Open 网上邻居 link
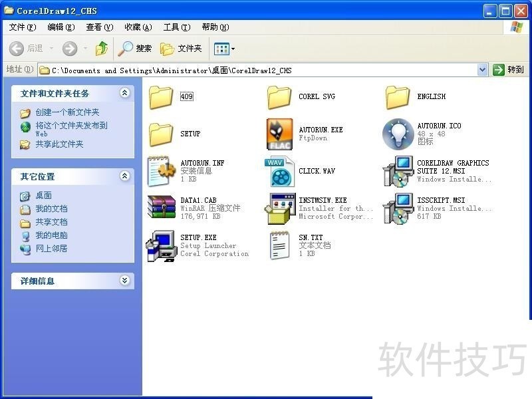The image size is (532, 399). 52,248
